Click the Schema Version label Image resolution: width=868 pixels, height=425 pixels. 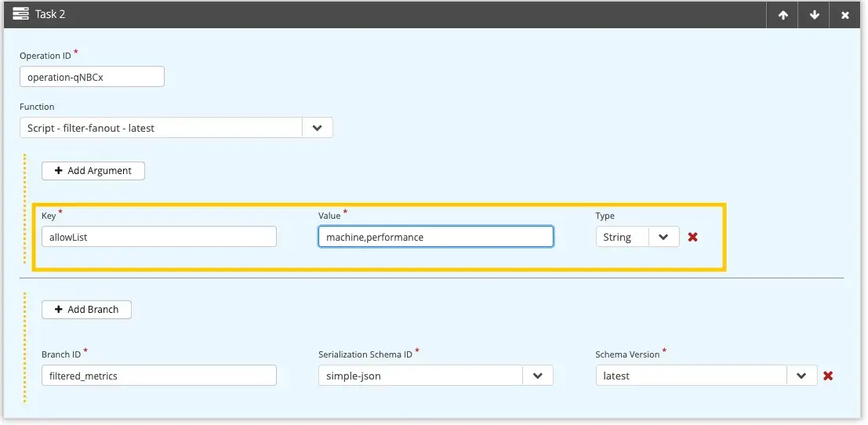point(628,354)
